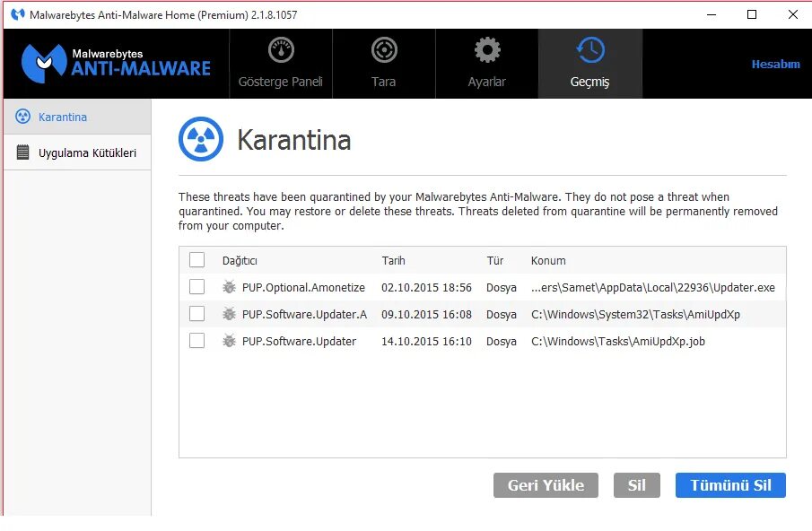Click Dosya type in the Updater.exe row
Viewport: 812px width, 531px height.
coord(502,288)
